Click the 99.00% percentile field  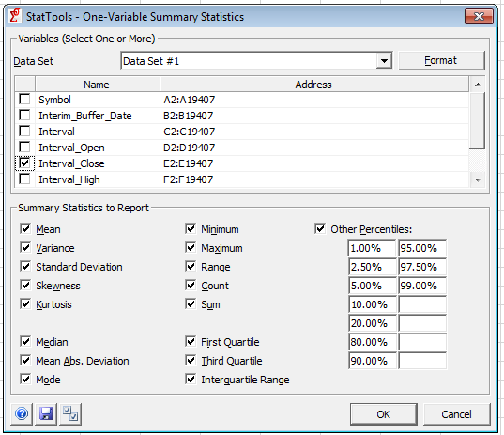[x=422, y=286]
